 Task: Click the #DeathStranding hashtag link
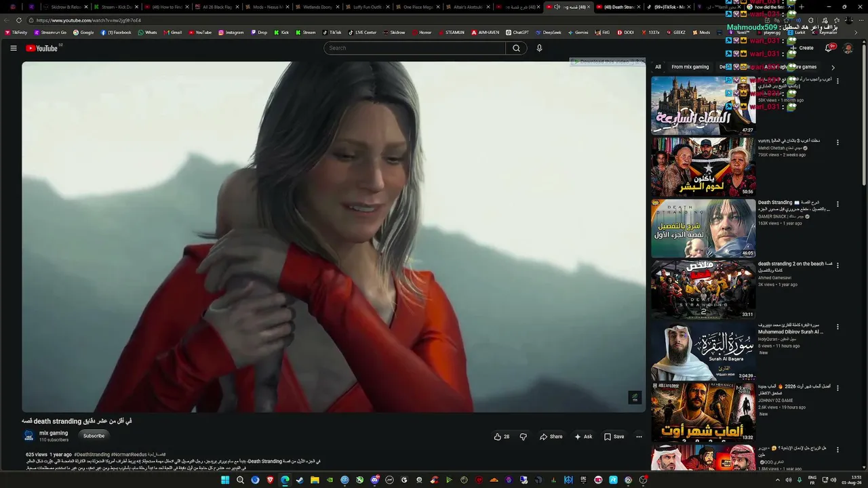(x=92, y=455)
